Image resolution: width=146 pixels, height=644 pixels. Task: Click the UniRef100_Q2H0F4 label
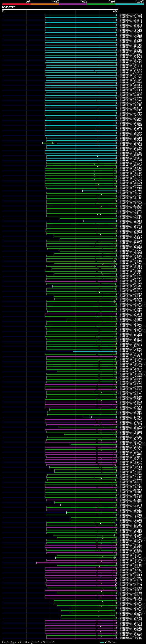131,269
